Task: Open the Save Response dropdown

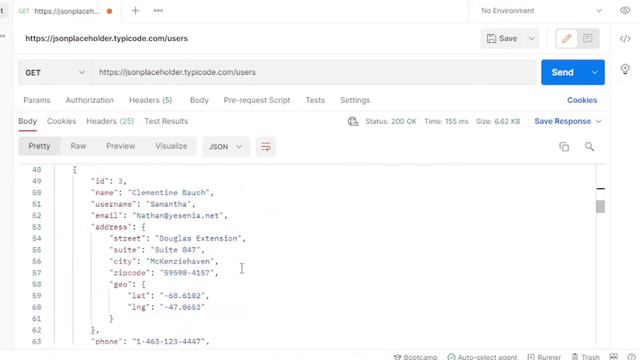Action: pos(568,122)
